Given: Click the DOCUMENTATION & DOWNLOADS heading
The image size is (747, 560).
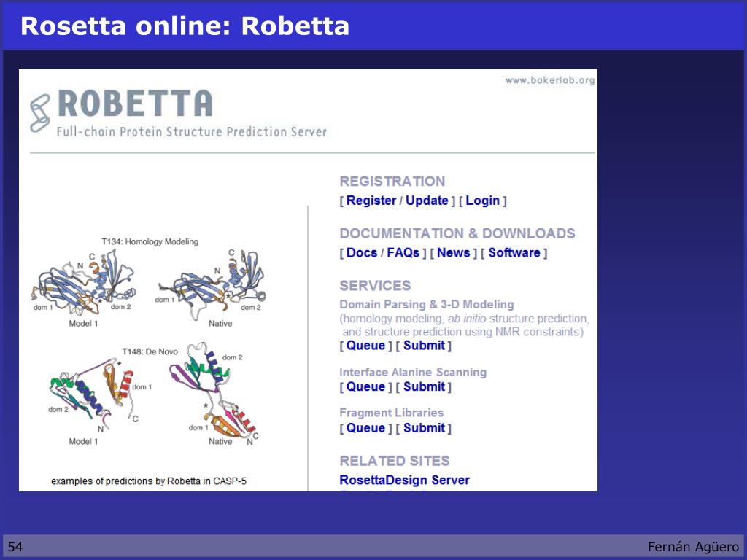Looking at the screenshot, I should [457, 233].
